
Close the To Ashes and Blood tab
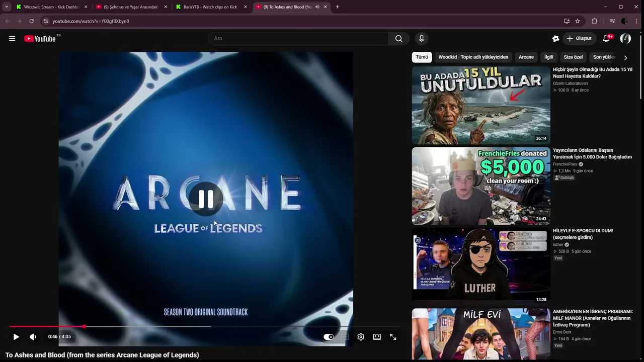coord(326,7)
